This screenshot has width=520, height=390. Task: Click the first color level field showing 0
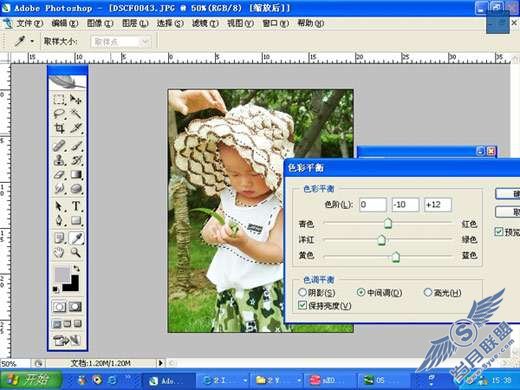pyautogui.click(x=373, y=204)
